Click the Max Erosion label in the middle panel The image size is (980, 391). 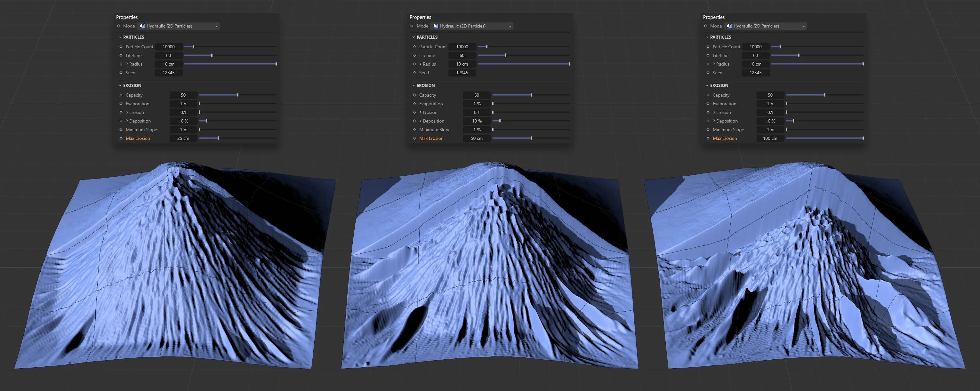click(x=431, y=138)
